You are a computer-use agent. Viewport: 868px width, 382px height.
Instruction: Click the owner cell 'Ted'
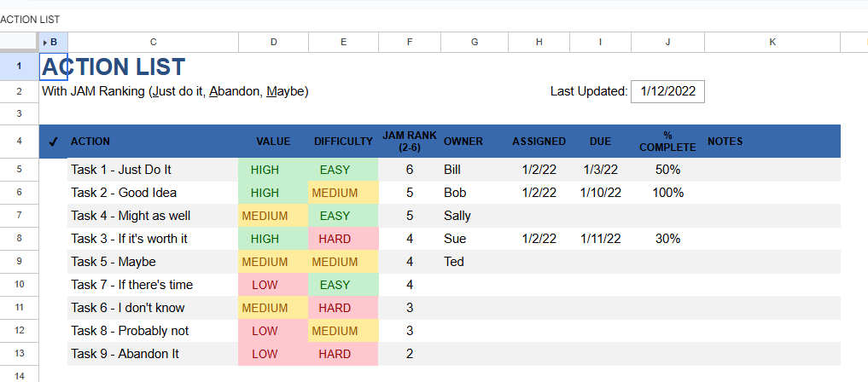coord(475,262)
